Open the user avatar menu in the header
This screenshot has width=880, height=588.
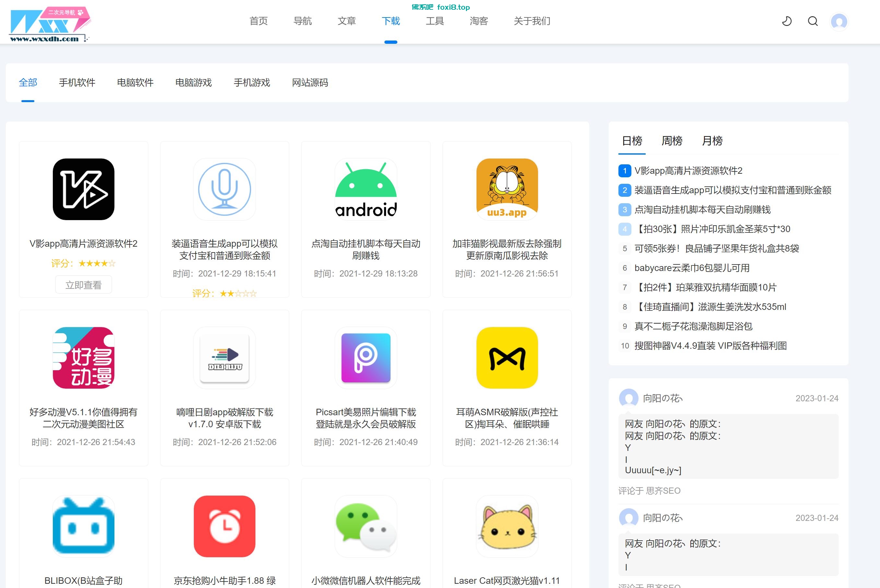coord(839,21)
